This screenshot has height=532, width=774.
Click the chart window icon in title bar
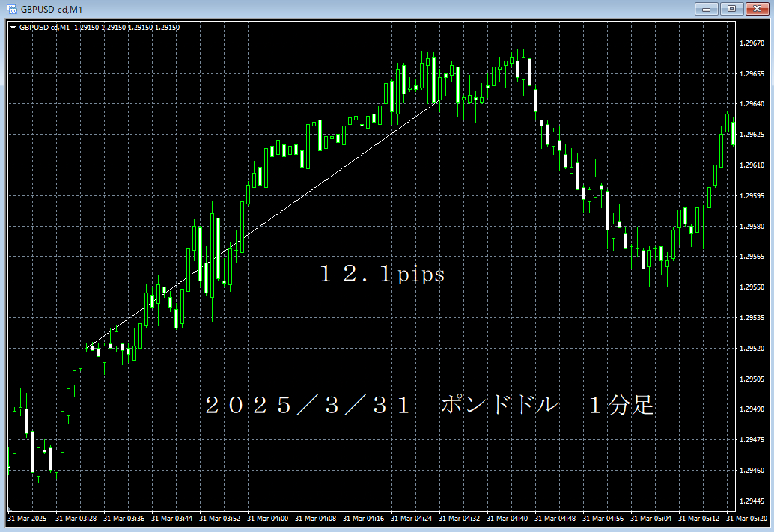pos(10,9)
